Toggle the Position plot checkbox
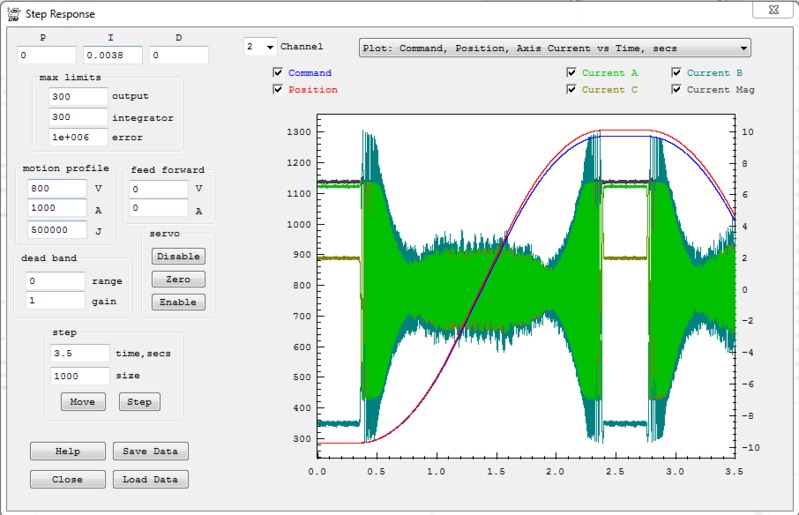The height and width of the screenshot is (515, 799). point(278,90)
